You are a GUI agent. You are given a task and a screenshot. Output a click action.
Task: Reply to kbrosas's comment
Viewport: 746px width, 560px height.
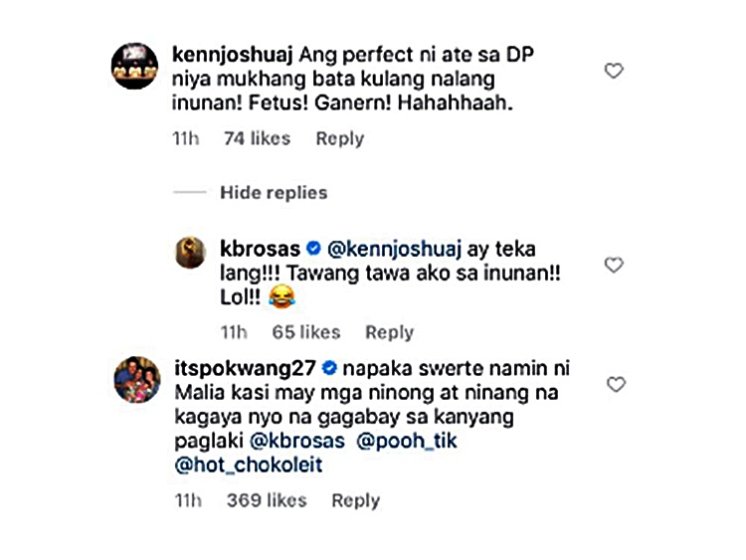[389, 332]
